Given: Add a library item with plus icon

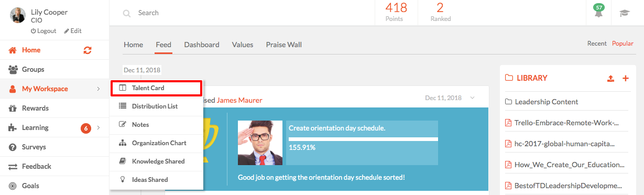Looking at the screenshot, I should pos(625,78).
